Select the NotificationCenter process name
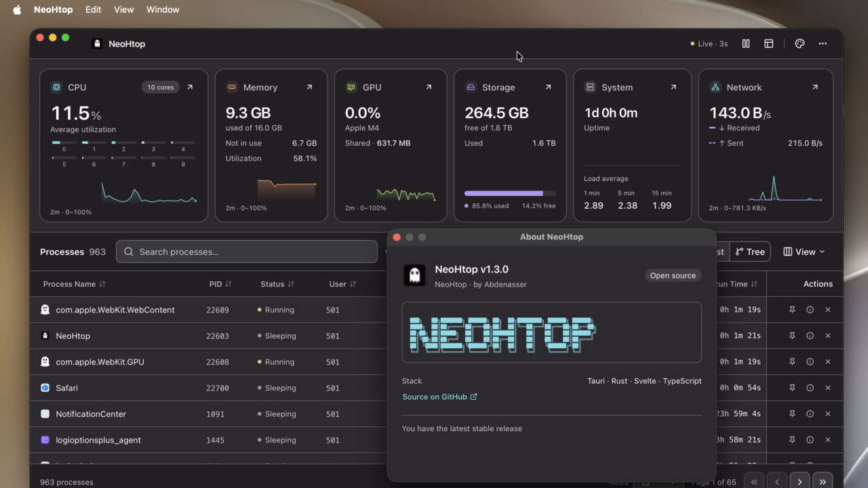Screen dimensions: 868x488 (x=91, y=413)
